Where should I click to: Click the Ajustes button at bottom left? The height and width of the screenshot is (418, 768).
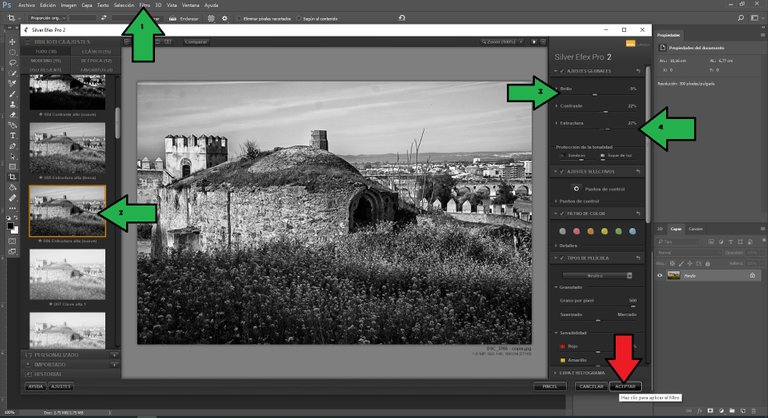point(61,387)
